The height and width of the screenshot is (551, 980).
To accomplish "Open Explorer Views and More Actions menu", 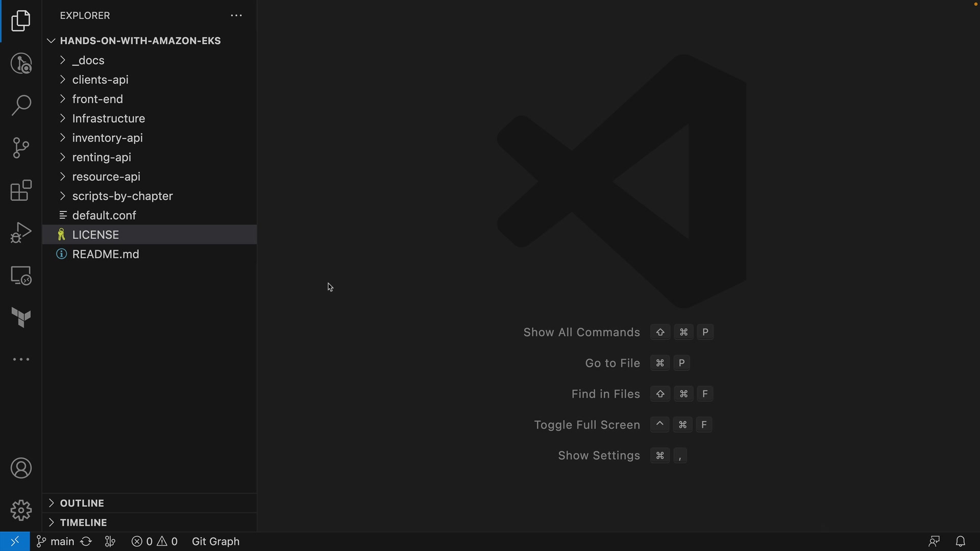I will coord(236,16).
